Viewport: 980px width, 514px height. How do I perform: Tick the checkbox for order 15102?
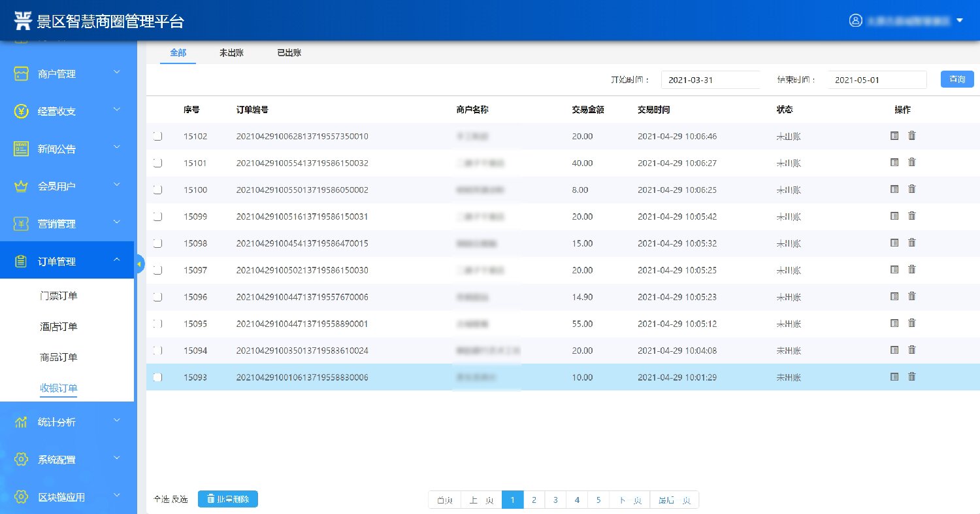coord(157,136)
